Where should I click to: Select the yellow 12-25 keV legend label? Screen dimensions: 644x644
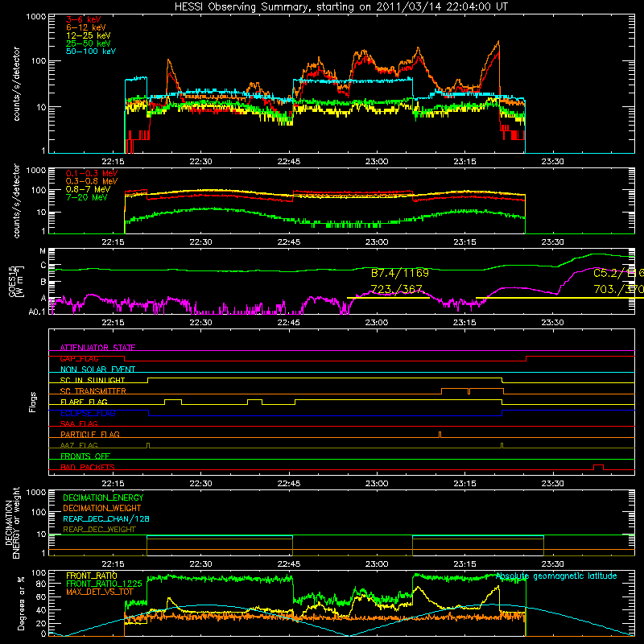[x=89, y=35]
